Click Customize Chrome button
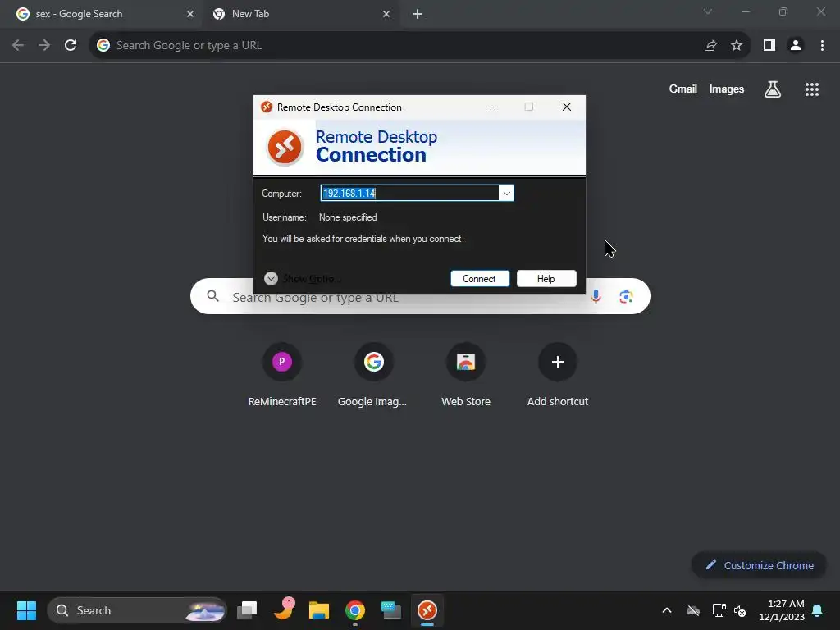 tap(759, 565)
